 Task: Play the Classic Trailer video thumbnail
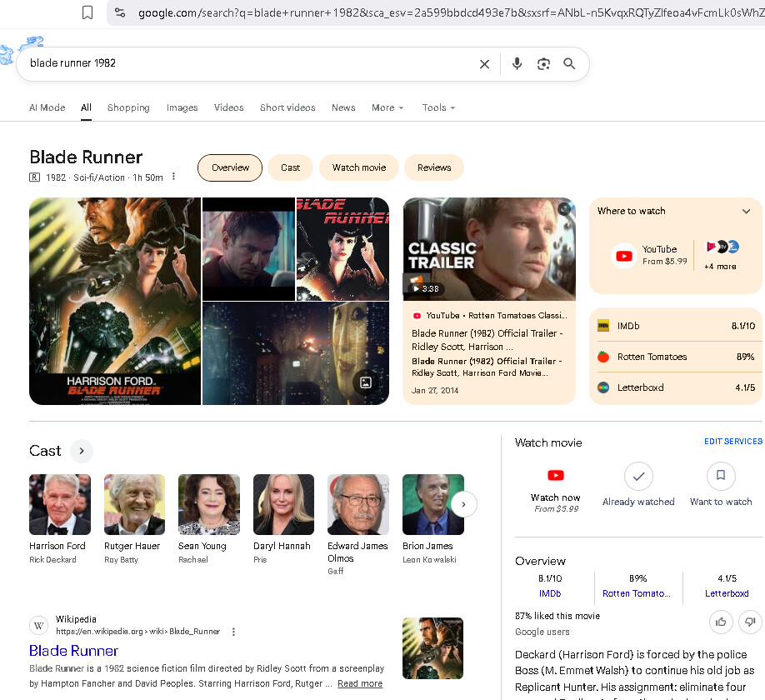pyautogui.click(x=489, y=249)
